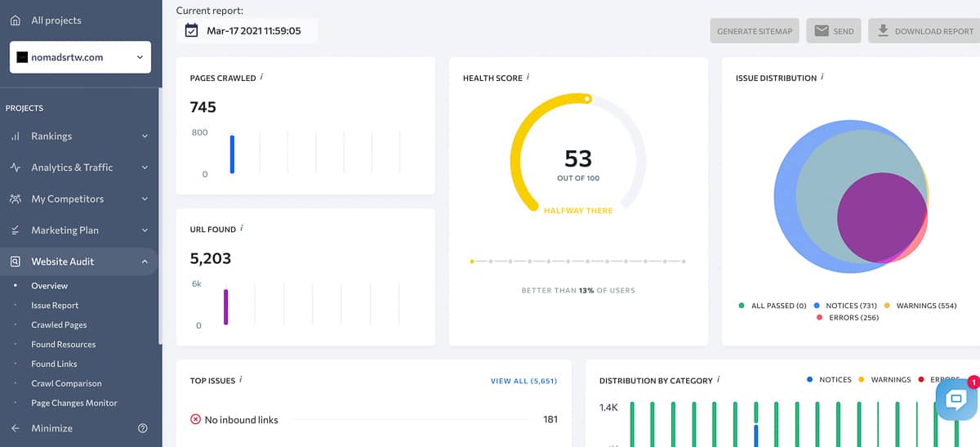Click the info icon next to Issue Distribution
The height and width of the screenshot is (447, 980).
(822, 77)
